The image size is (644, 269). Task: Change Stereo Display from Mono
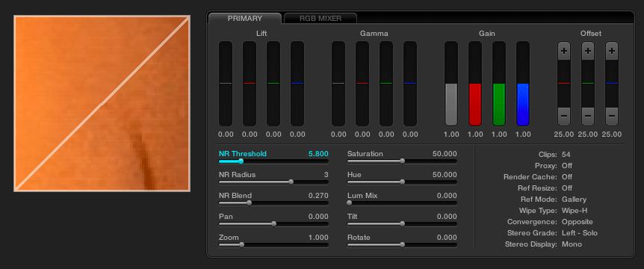(572, 244)
